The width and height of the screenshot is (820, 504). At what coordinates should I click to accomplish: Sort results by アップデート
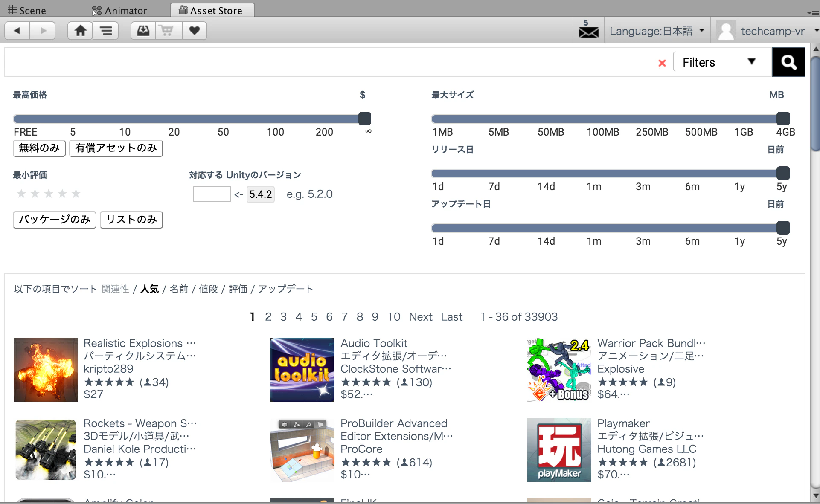285,289
